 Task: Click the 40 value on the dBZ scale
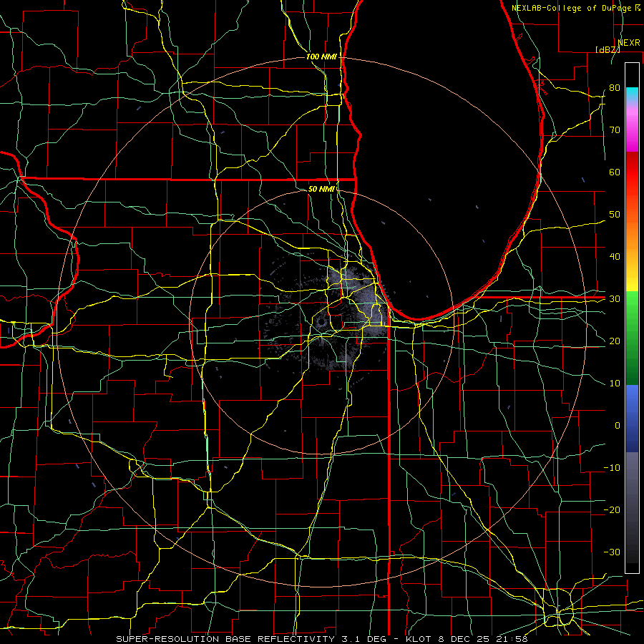(615, 257)
